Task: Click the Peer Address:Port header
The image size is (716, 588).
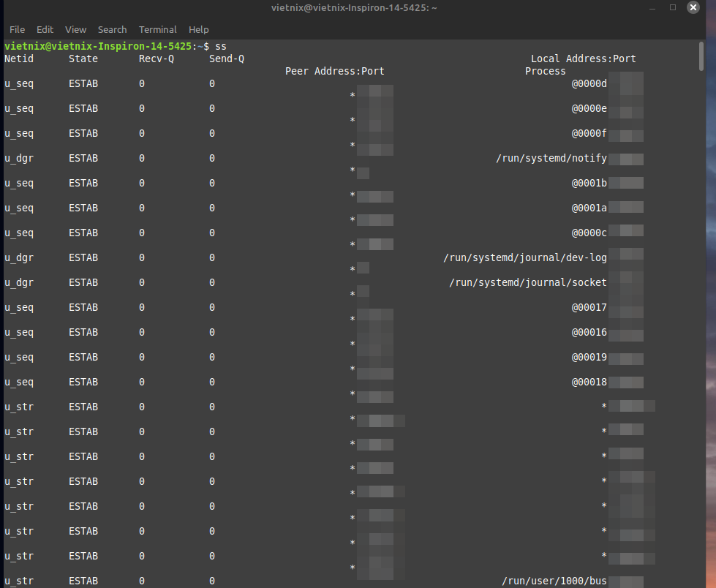Action: (335, 71)
